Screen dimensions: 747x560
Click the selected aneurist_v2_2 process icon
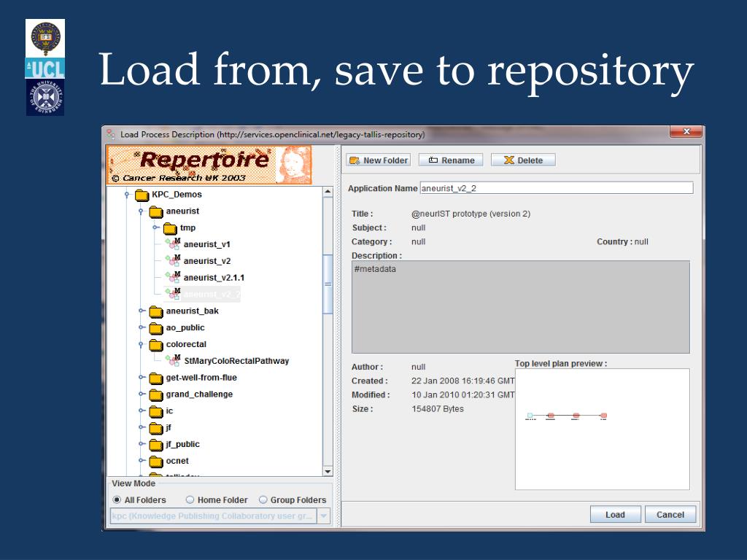173,294
